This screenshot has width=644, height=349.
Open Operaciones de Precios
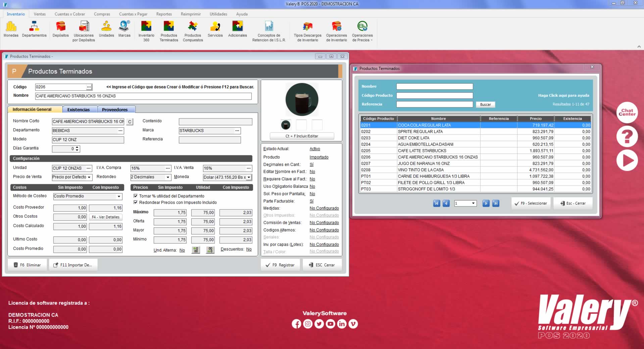362,31
